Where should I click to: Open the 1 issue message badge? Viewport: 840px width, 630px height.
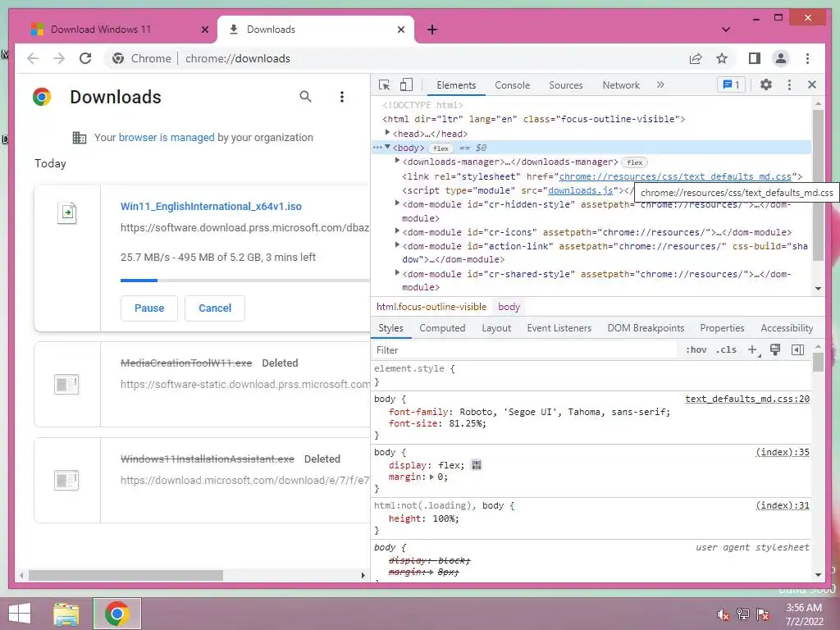coord(731,84)
